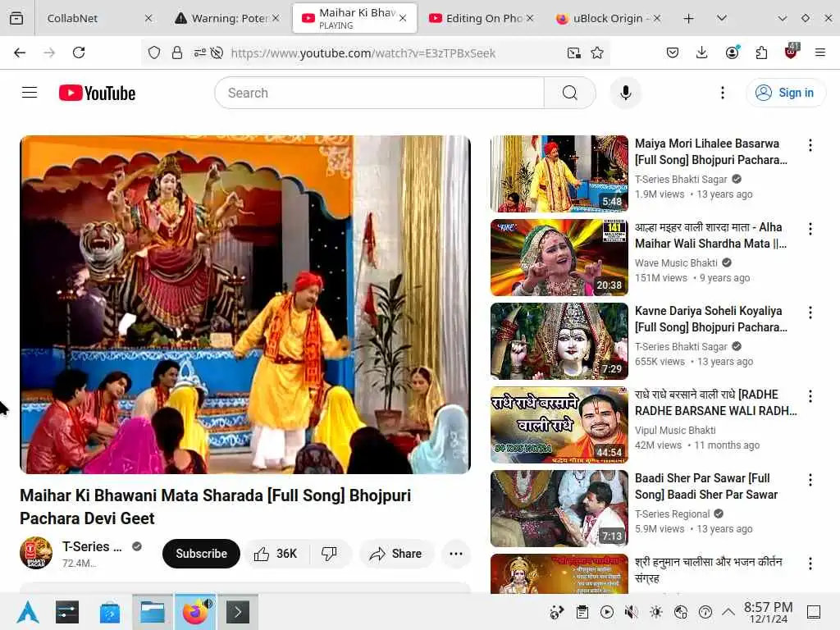The width and height of the screenshot is (840, 630).
Task: Click the magnifier search button
Action: tap(570, 93)
